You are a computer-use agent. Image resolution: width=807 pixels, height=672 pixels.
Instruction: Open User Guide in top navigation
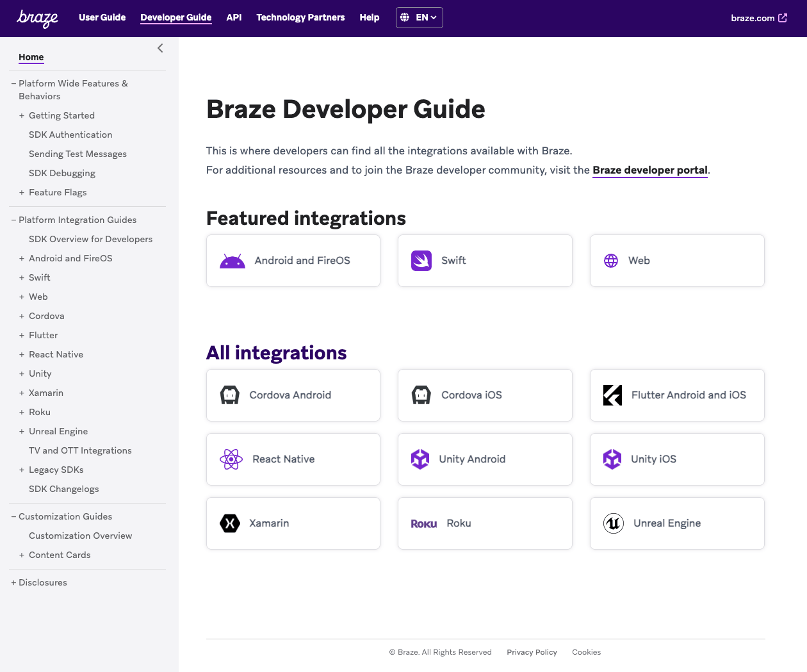(x=102, y=17)
